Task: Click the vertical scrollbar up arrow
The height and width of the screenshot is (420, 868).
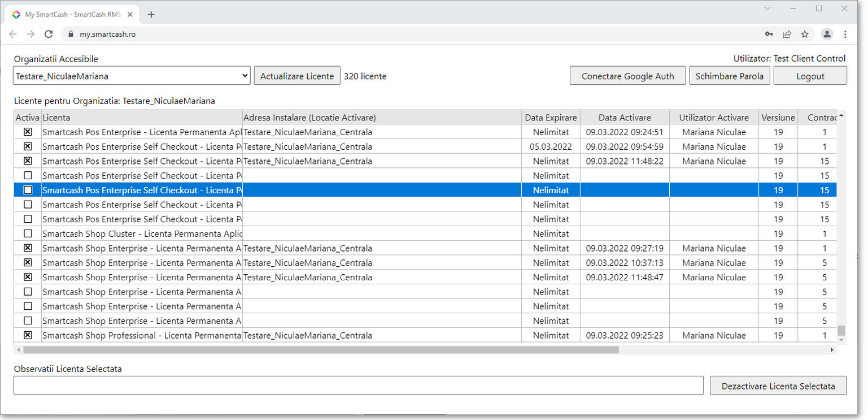Action: click(x=841, y=115)
